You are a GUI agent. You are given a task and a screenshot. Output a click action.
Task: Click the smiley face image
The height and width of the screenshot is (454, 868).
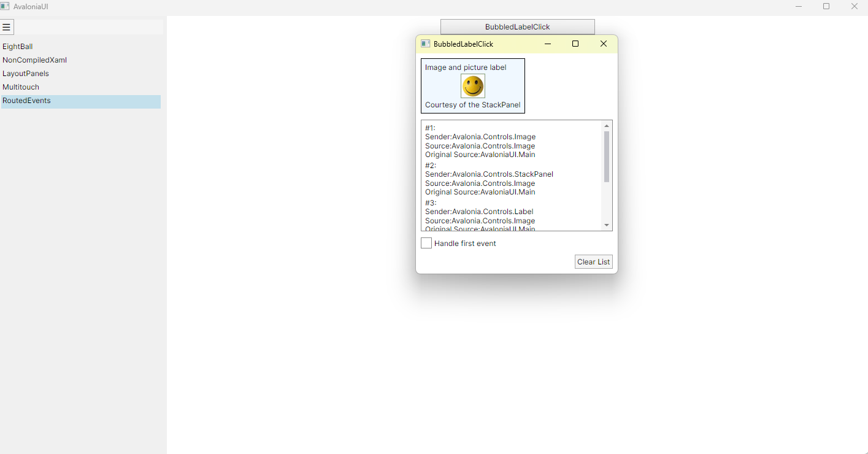473,86
